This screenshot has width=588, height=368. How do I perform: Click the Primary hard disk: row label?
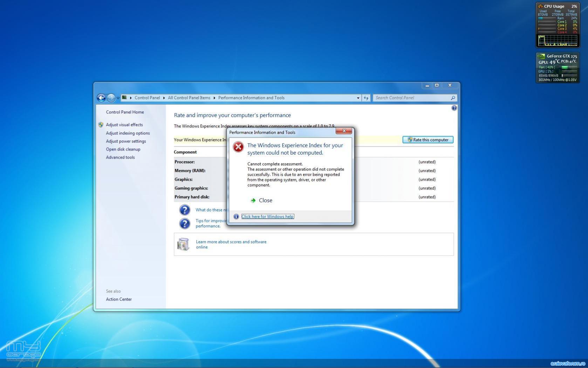[x=192, y=197]
